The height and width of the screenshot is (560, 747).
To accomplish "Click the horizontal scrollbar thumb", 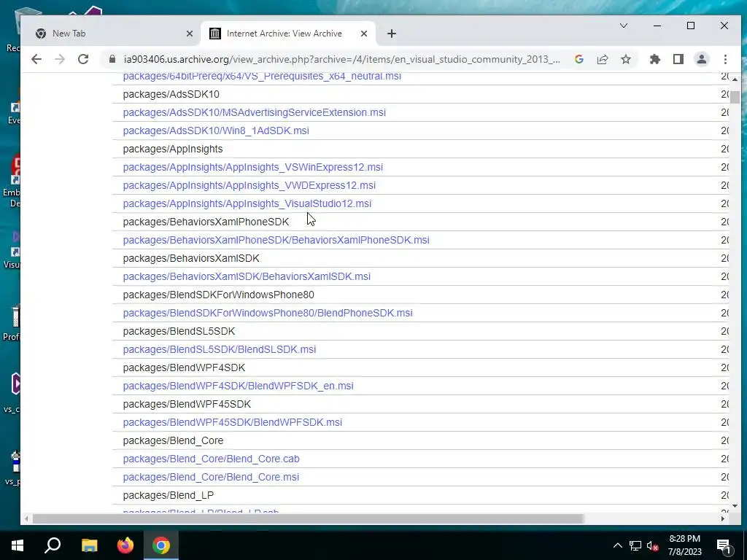I will click(x=309, y=518).
